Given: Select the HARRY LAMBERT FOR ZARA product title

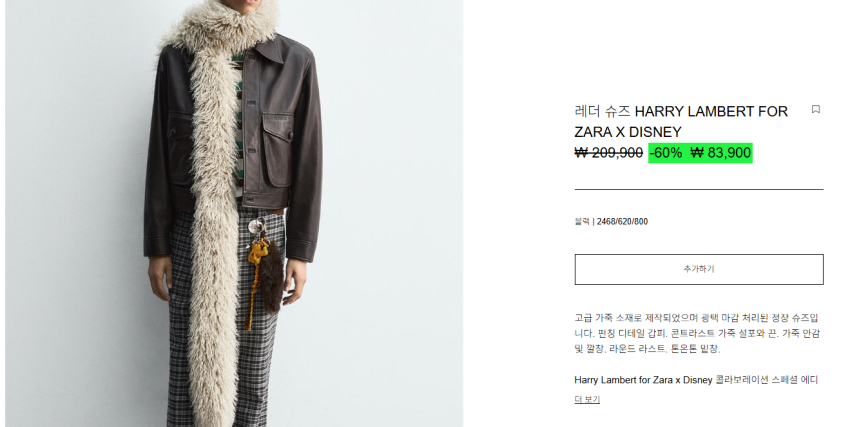Looking at the screenshot, I should (681, 121).
